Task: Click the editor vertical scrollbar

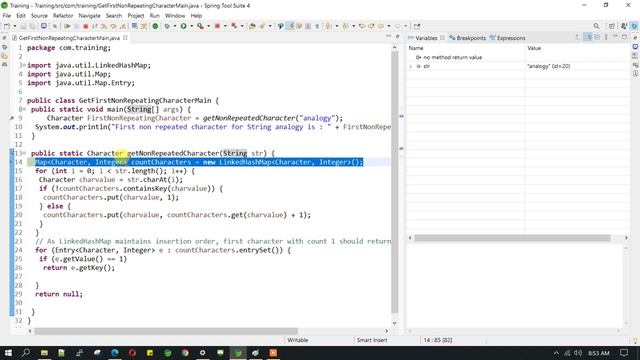Action: pyautogui.click(x=395, y=182)
